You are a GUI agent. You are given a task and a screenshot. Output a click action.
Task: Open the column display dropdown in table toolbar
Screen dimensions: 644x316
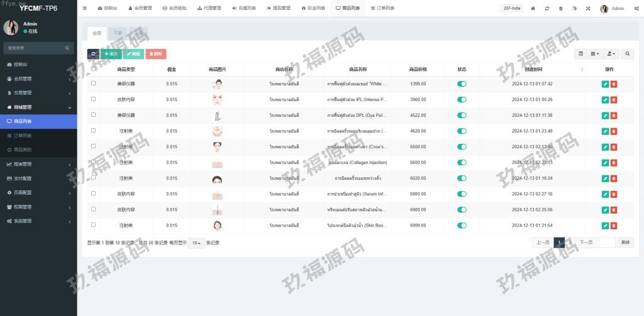594,54
